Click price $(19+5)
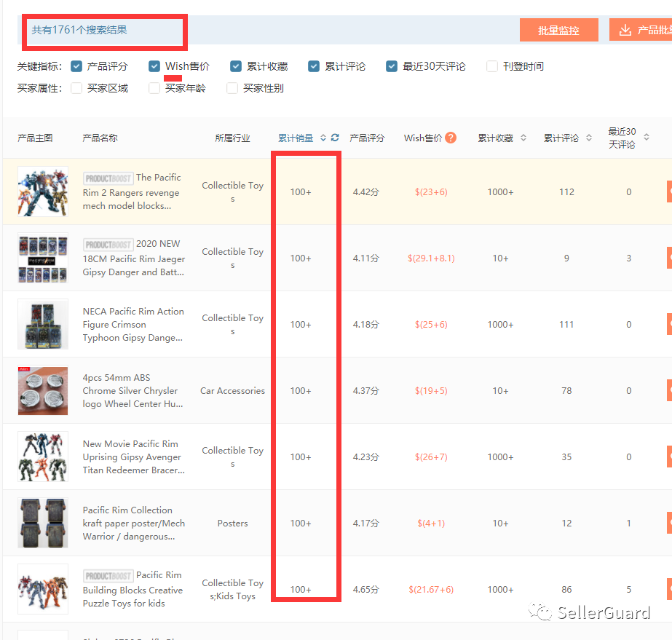 [x=431, y=390]
